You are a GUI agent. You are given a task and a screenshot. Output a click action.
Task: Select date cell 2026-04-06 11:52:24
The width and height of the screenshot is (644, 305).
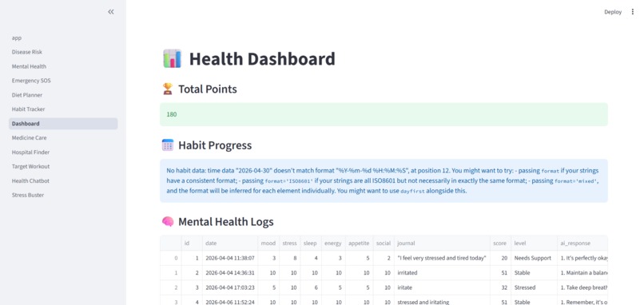230,300
